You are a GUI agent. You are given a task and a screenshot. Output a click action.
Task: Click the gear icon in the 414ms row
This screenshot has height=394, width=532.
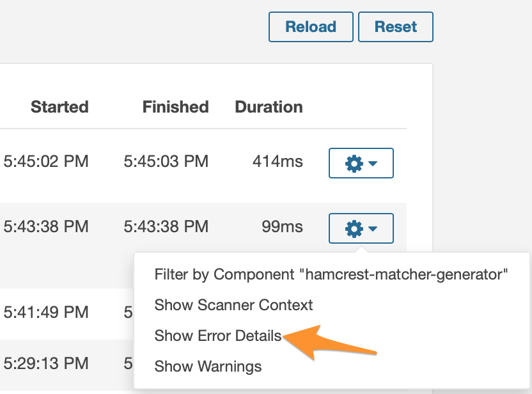pos(354,164)
